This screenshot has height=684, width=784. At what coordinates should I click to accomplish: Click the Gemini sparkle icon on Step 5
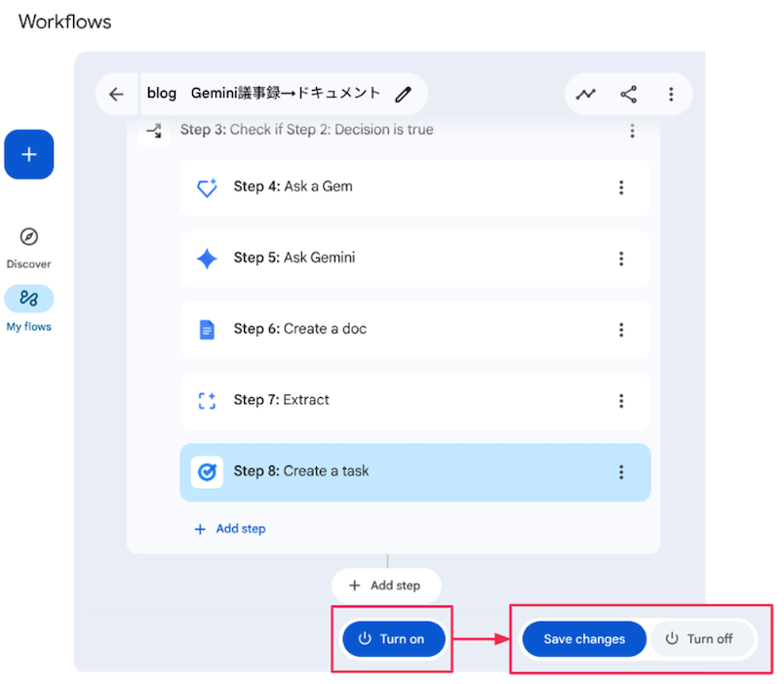point(207,259)
